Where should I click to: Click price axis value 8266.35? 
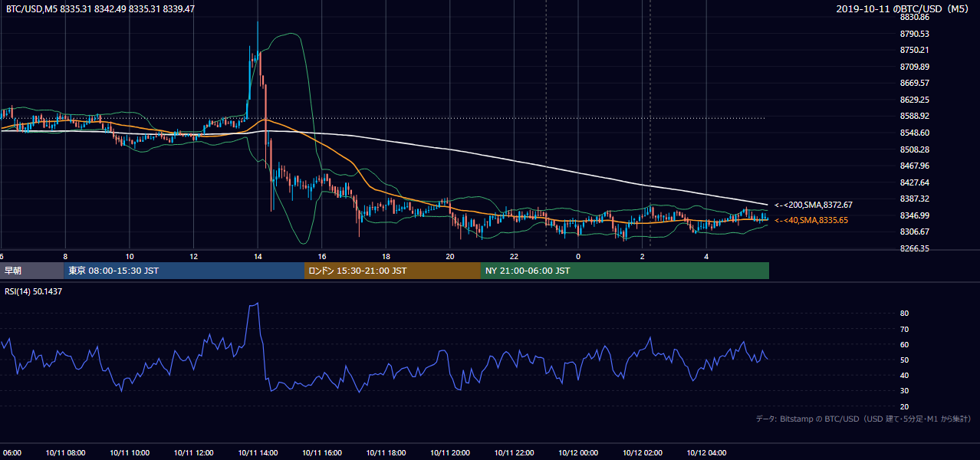click(x=914, y=249)
